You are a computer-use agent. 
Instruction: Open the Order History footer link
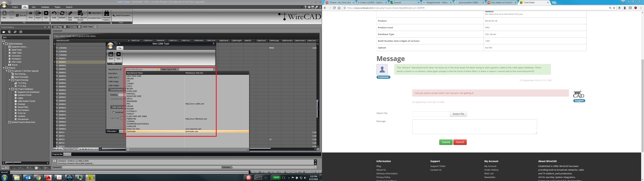point(491,170)
